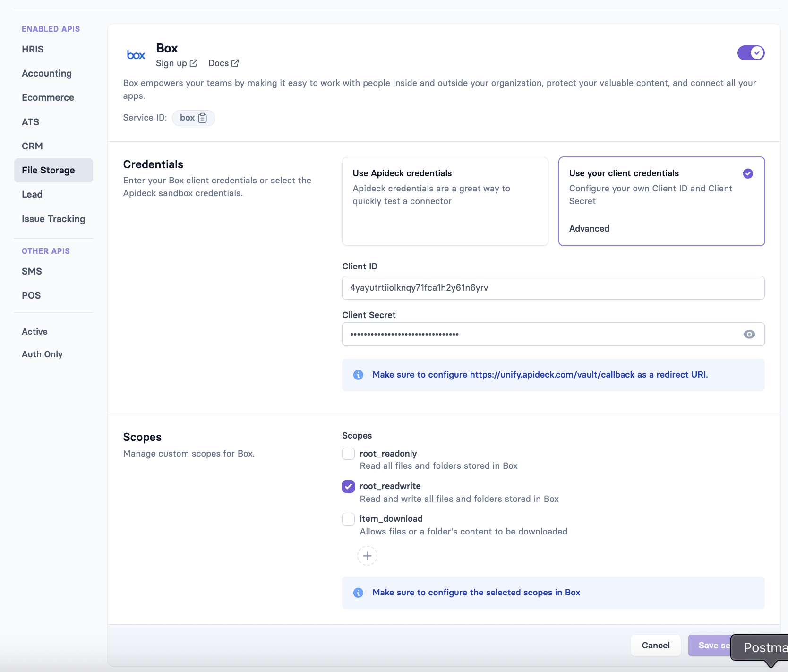Copy the box service ID
Viewport: 788px width, 672px height.
point(203,118)
